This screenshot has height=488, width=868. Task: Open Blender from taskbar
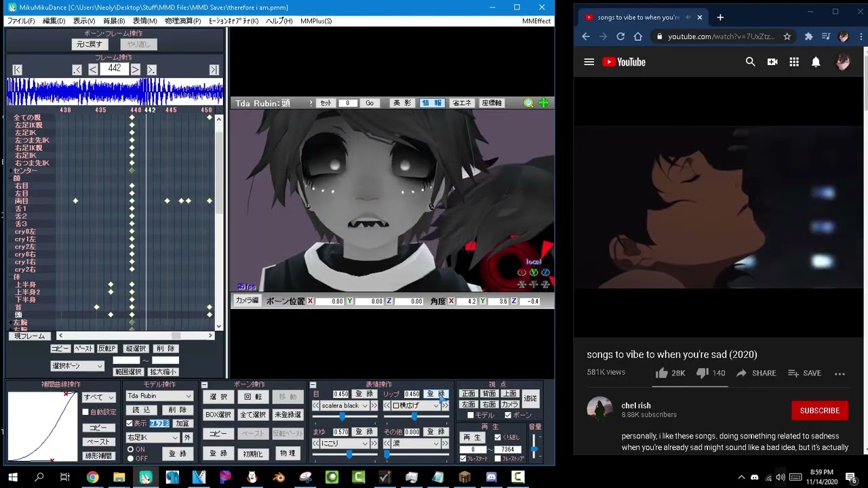coord(279,477)
